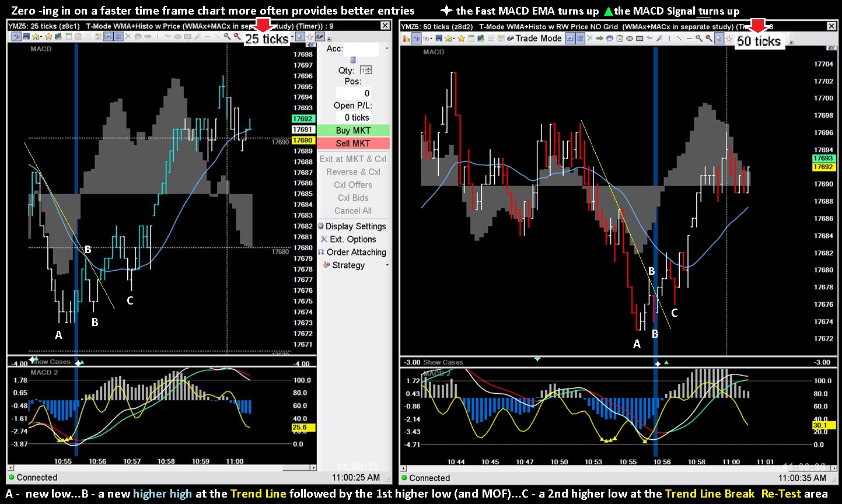Select the horizontal line tool in 50 ticks toolbar
842x504 pixels.
coord(689,38)
